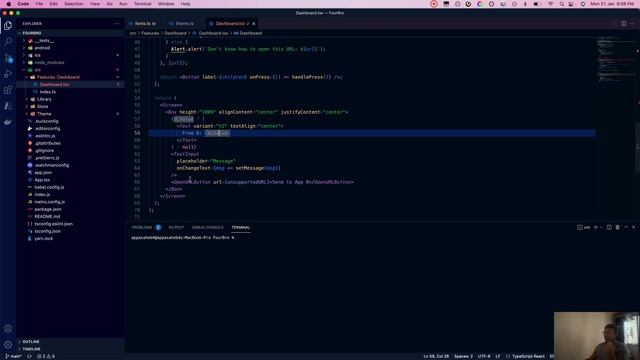Open the Explorer view in activity bar
The image size is (640, 360).
(x=8, y=25)
